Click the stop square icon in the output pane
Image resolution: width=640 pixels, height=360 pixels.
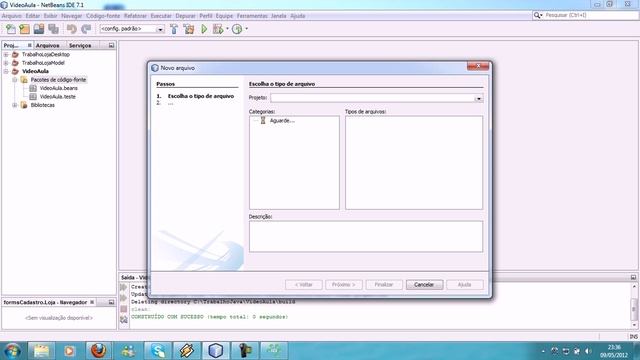pos(124,309)
